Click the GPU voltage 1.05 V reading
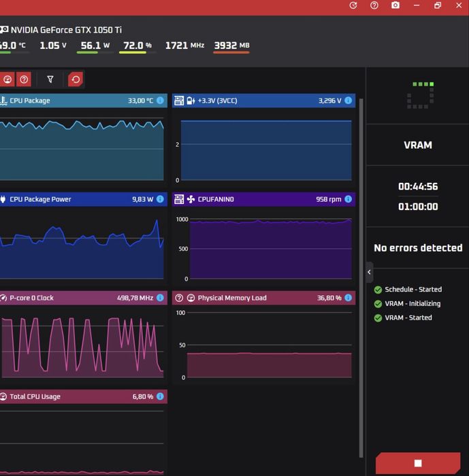 53,46
